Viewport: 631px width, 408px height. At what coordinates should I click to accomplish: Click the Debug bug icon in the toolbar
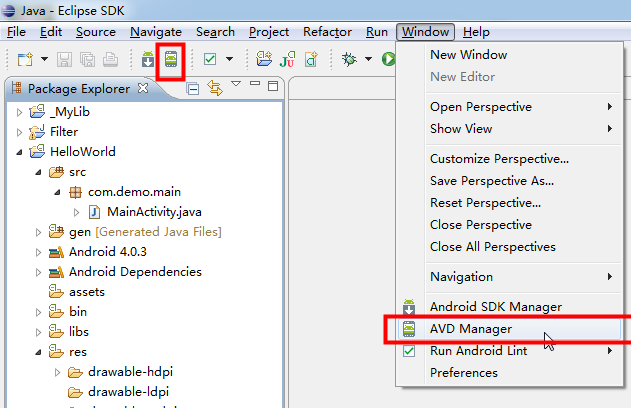click(x=349, y=60)
